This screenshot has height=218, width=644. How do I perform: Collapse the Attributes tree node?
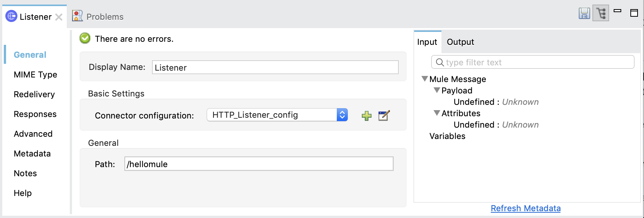click(x=437, y=113)
